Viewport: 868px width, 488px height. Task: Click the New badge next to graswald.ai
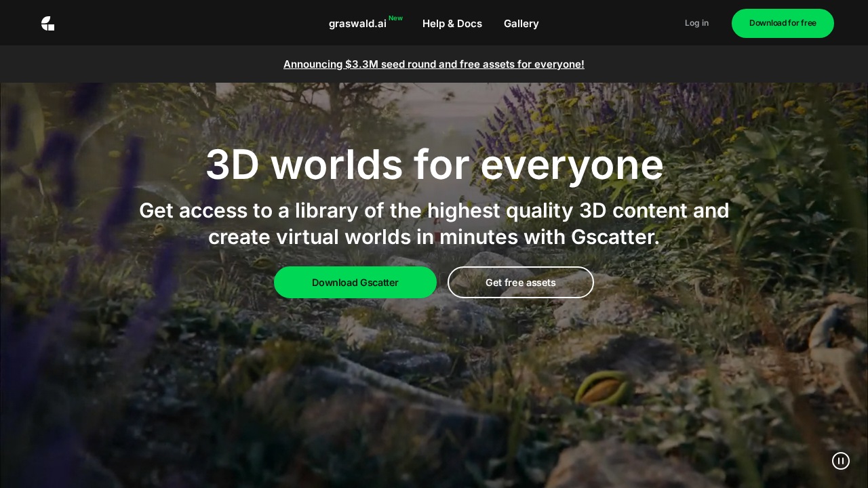tap(395, 18)
